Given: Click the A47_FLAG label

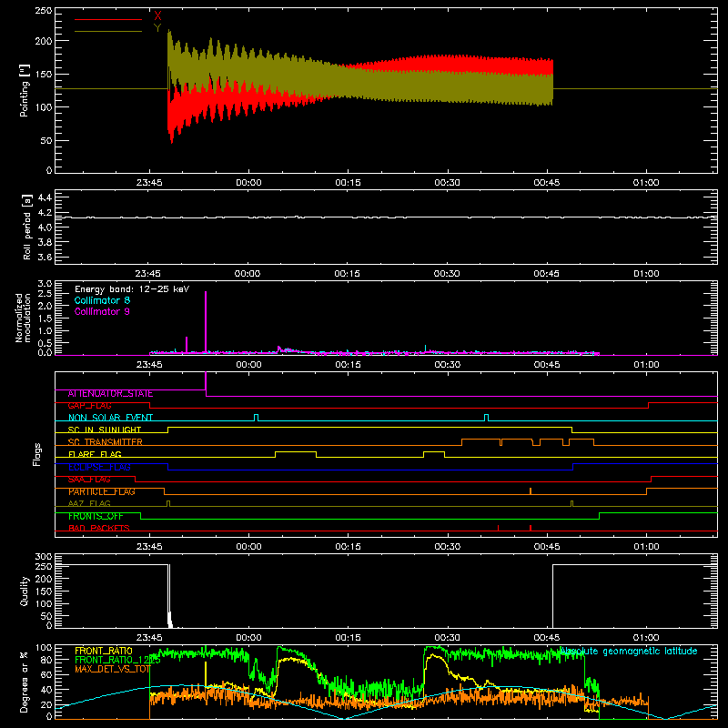Looking at the screenshot, I should coord(89,504).
